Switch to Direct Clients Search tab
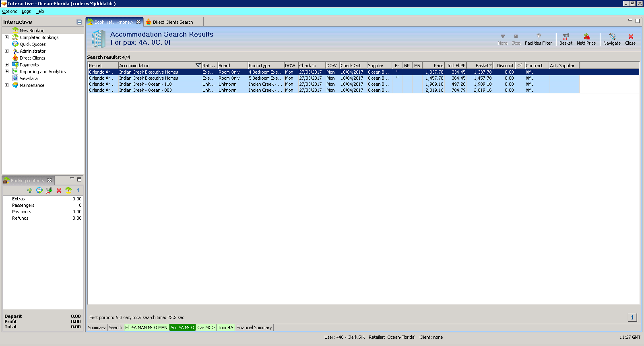The height and width of the screenshot is (346, 644). click(173, 22)
